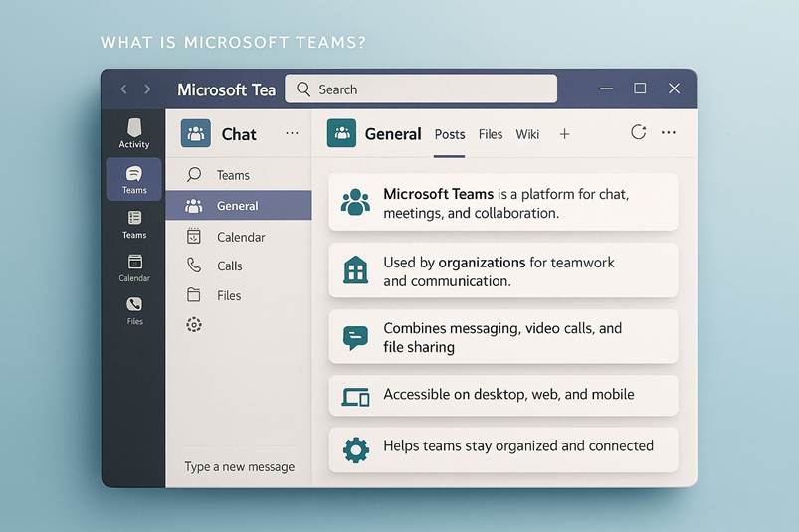Open Calls in the sidebar list
The image size is (799, 532).
229,266
